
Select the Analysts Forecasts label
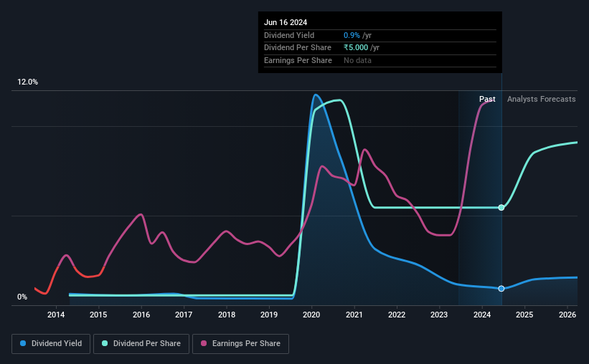coord(542,99)
